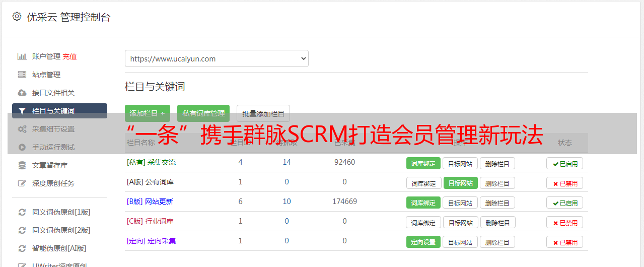644x267 pixels.
Task: Click 删除栏目 in the 行业词库 row
Action: [x=497, y=222]
